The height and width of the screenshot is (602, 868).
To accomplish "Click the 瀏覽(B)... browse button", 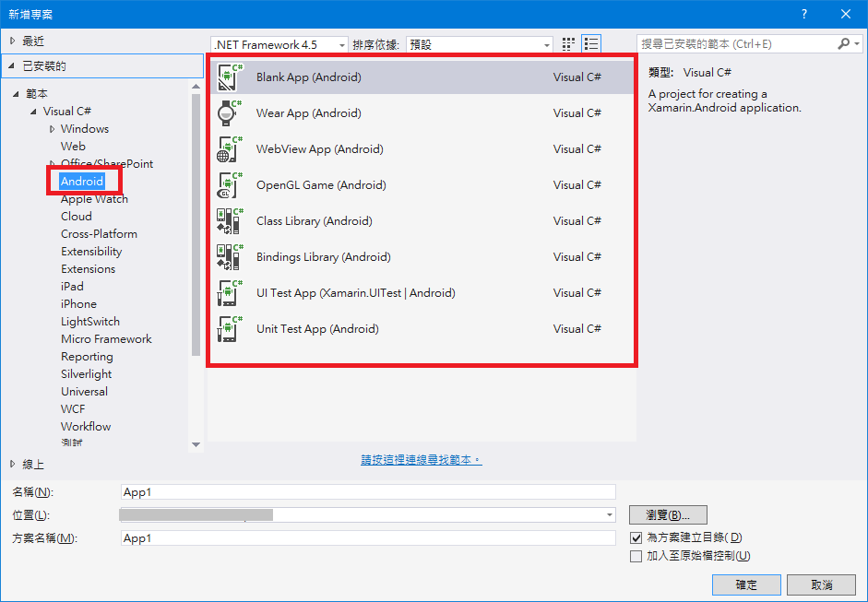I will (668, 515).
